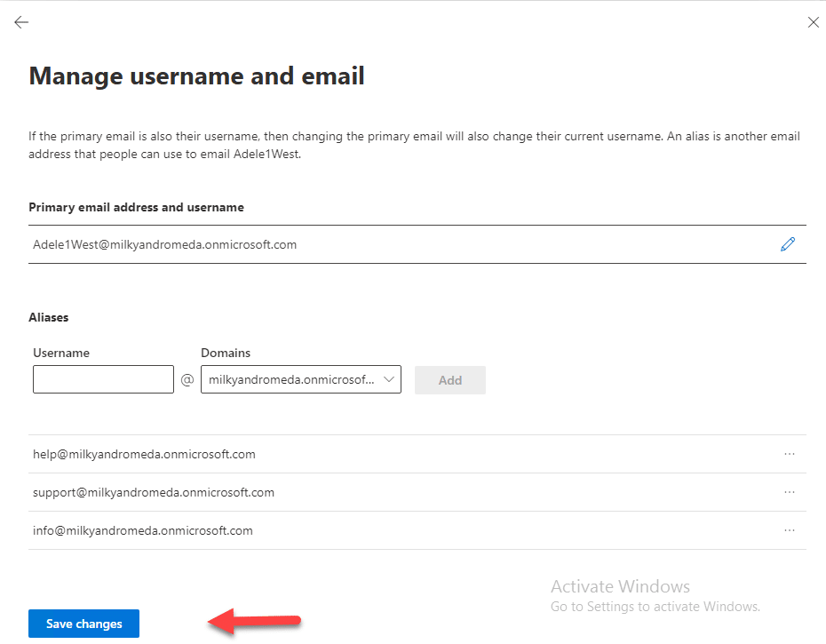
Task: Close the Manage username and email panel
Action: click(x=813, y=22)
